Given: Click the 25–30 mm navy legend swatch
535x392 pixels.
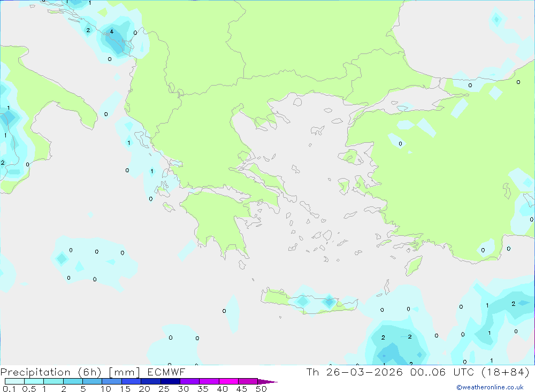Looking at the screenshot, I should coord(170,381).
